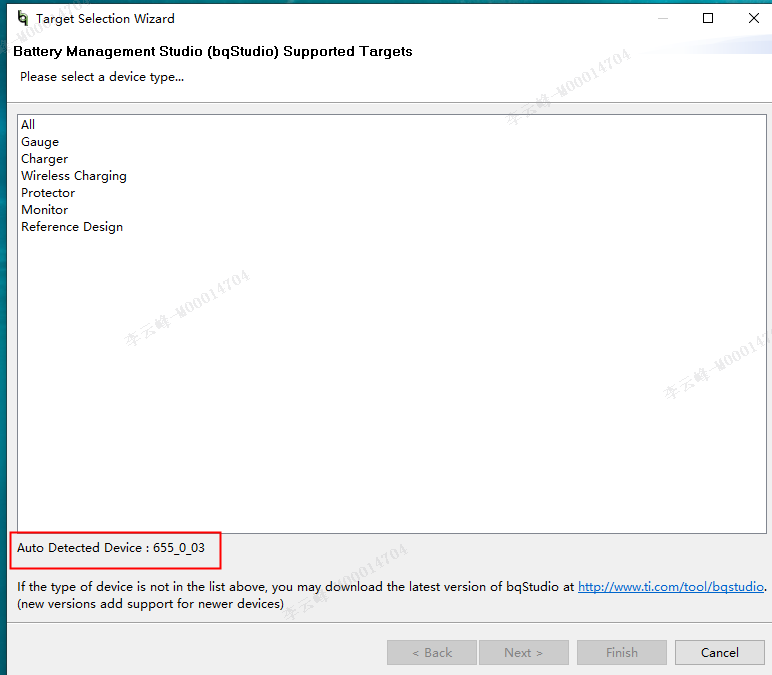Open the bqstudio download link
This screenshot has height=675, width=772.
pos(671,586)
